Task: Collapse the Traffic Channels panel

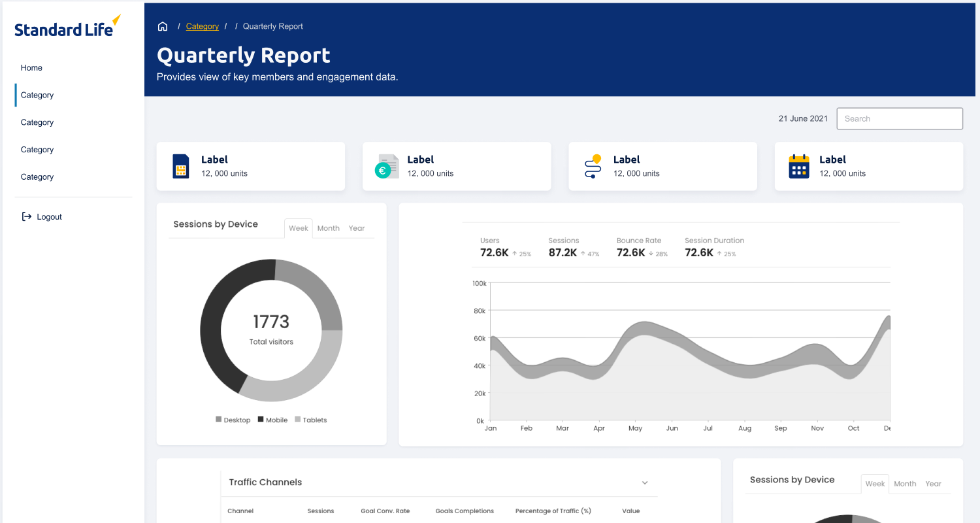Action: (645, 482)
